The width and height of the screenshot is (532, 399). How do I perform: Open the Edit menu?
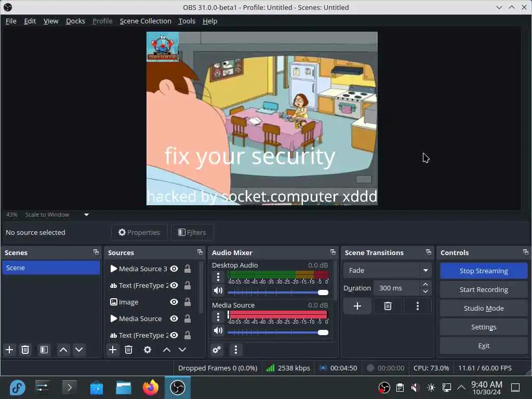[x=30, y=21]
